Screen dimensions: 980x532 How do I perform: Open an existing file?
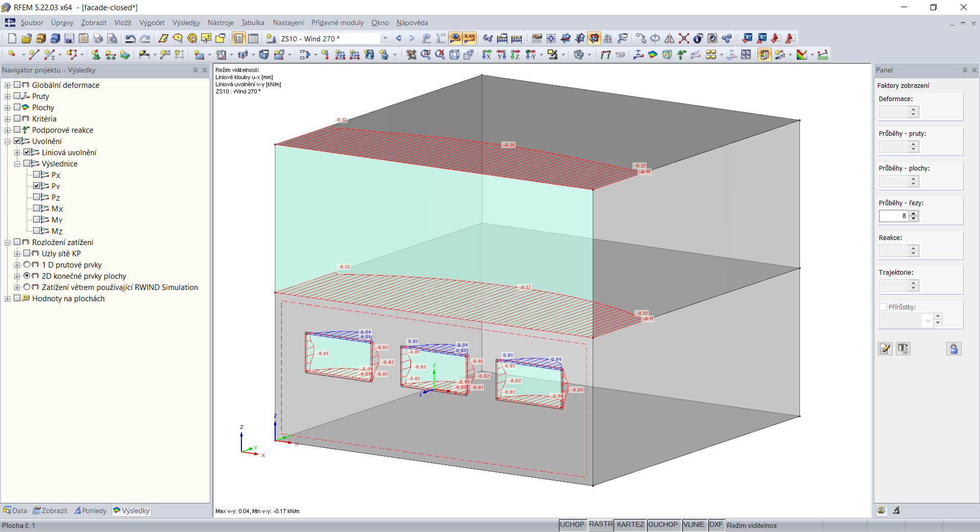point(27,38)
